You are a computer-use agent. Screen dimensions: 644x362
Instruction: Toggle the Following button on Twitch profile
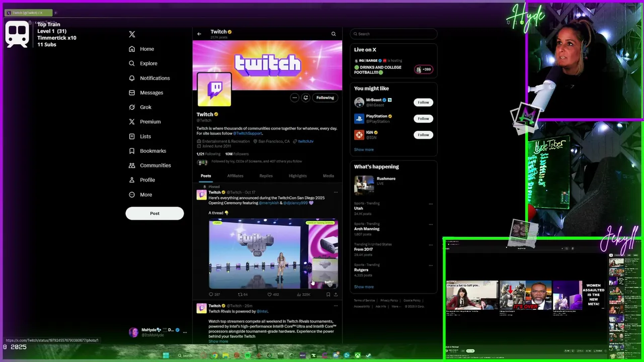coord(325,98)
